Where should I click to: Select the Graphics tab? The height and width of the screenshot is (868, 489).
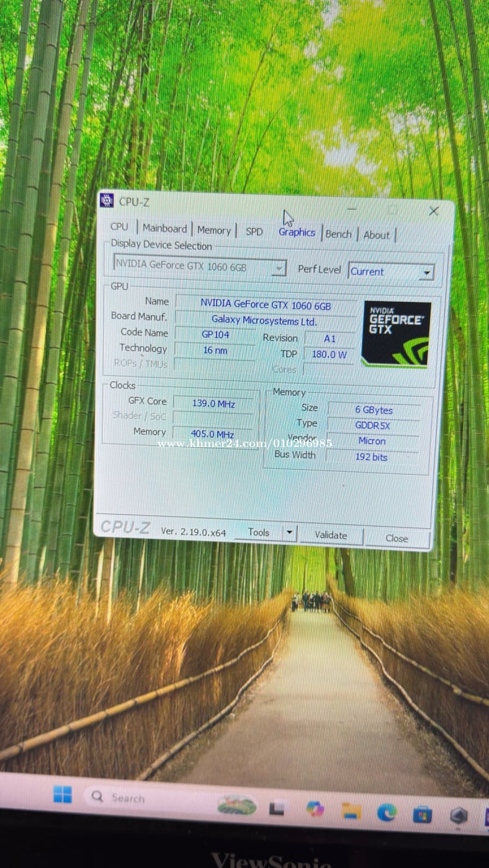[x=297, y=232]
